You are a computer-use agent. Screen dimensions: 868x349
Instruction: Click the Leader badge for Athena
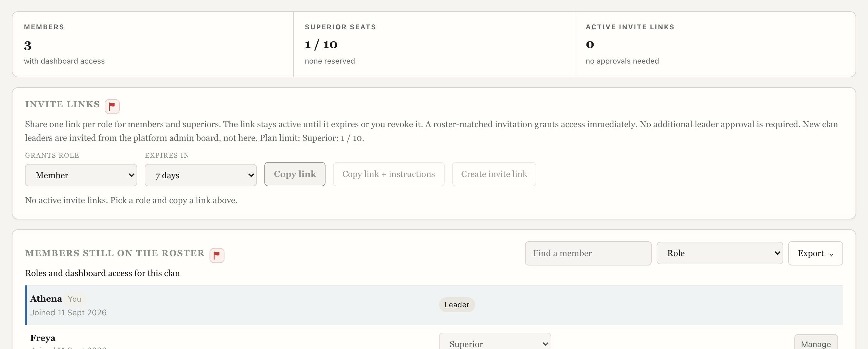pyautogui.click(x=456, y=305)
